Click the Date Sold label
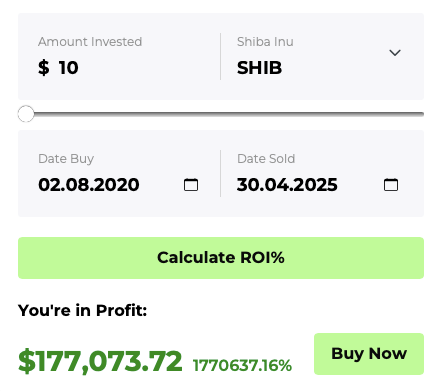 [266, 159]
